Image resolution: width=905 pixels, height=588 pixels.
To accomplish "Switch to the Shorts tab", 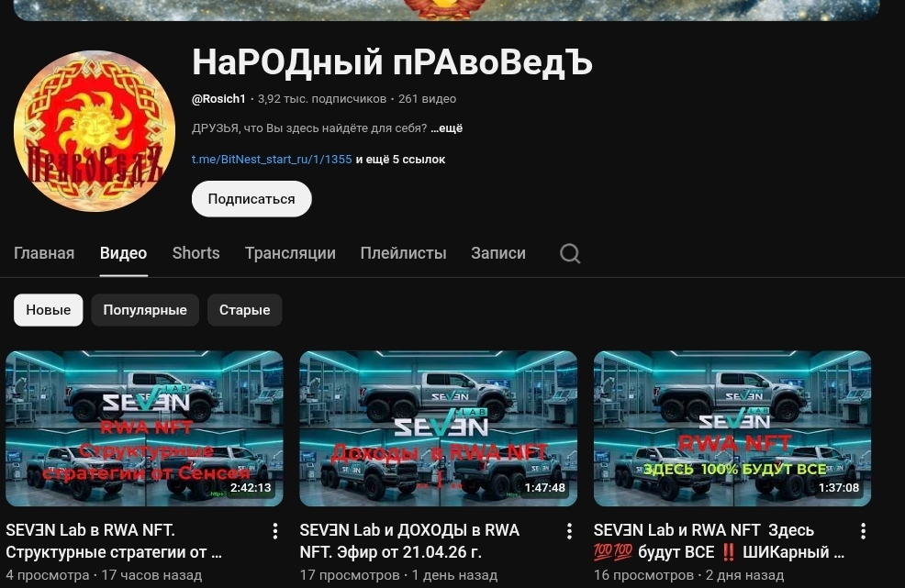I will click(196, 253).
